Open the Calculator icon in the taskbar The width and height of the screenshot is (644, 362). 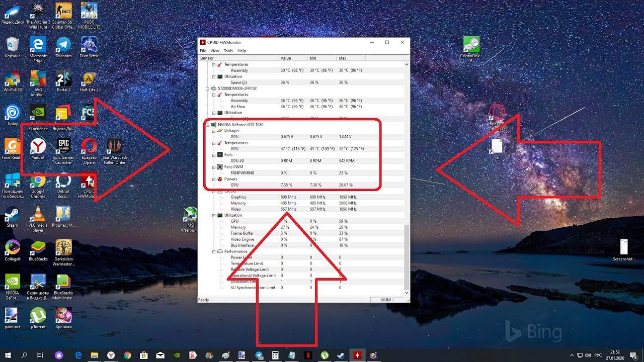pos(275,355)
